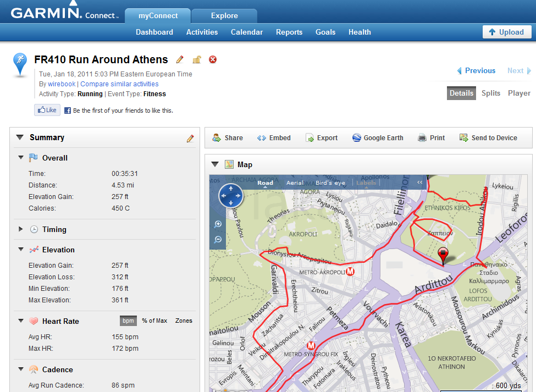Viewport: 536px width, 392px height.
Task: Click the activity title FR410 Run Around Athens
Action: tap(101, 59)
